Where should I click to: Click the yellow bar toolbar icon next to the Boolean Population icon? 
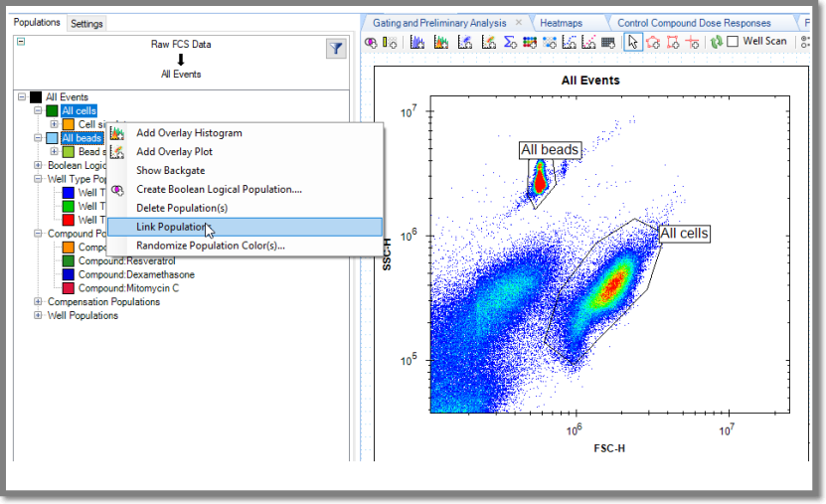pos(390,42)
